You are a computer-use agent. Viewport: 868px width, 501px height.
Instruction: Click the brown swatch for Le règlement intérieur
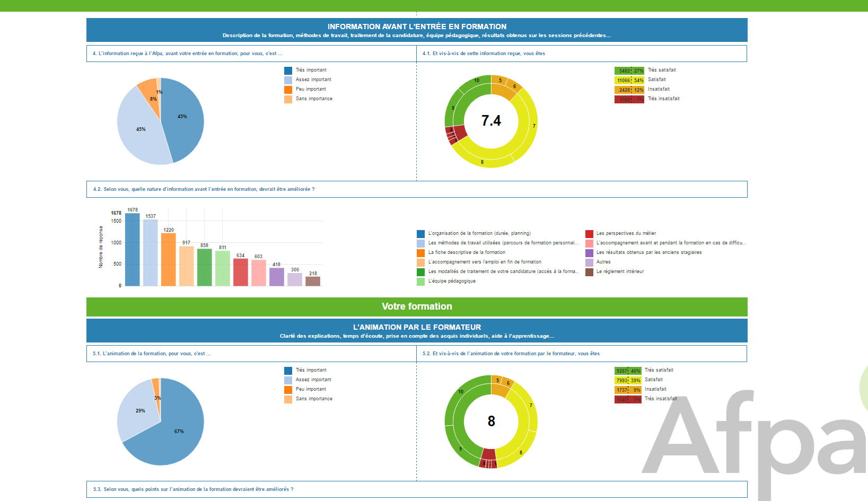click(x=589, y=272)
